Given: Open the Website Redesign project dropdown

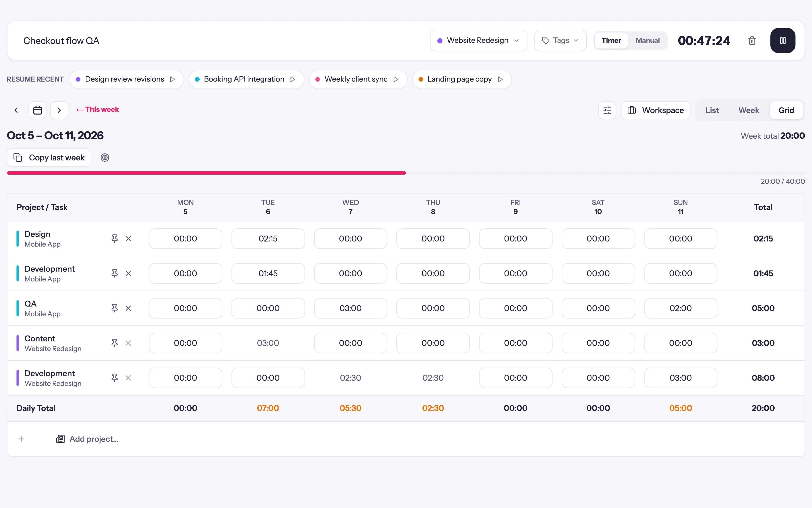Looking at the screenshot, I should (x=479, y=41).
